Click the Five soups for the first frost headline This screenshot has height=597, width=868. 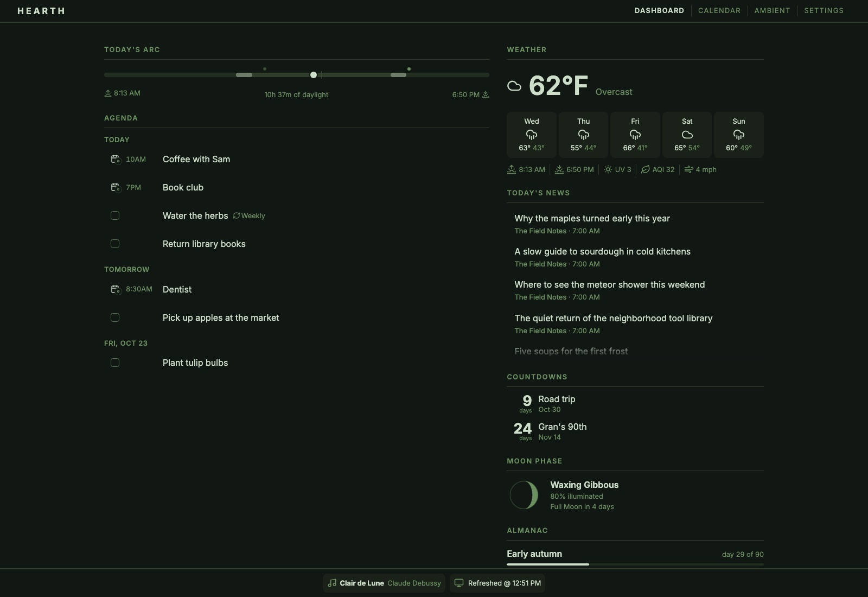click(x=571, y=351)
